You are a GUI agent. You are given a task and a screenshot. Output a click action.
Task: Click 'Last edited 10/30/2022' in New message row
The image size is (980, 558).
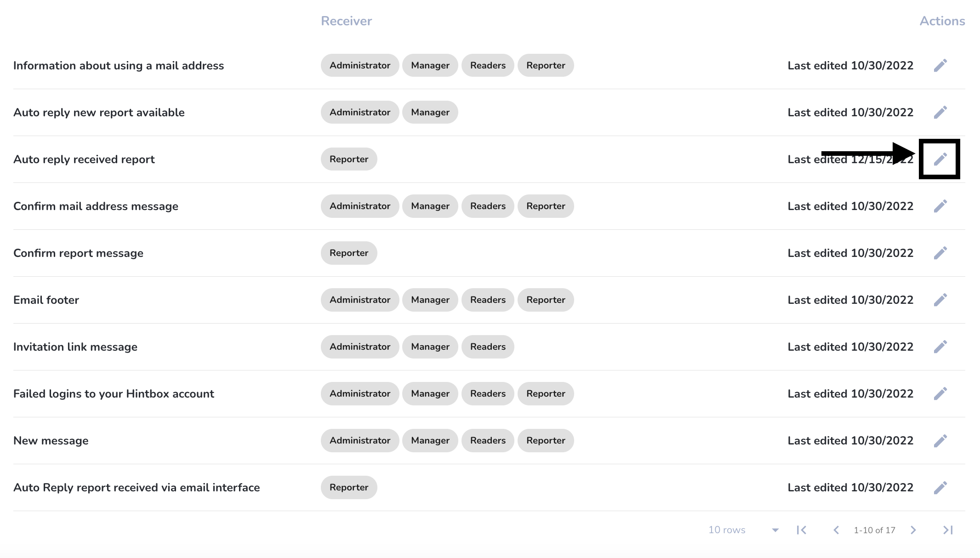pyautogui.click(x=850, y=441)
